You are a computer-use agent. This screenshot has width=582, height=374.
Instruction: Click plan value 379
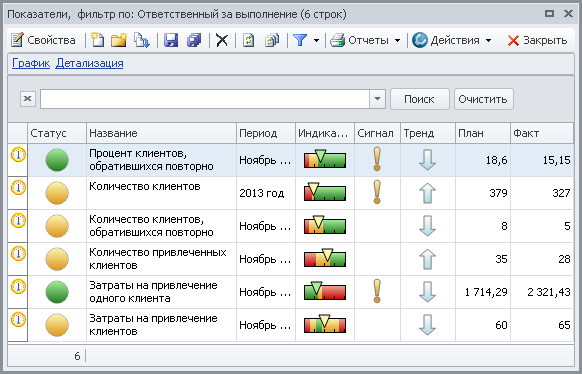coord(498,193)
